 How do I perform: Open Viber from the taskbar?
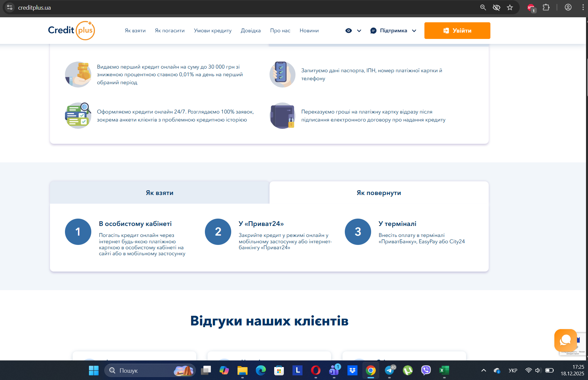pos(426,370)
